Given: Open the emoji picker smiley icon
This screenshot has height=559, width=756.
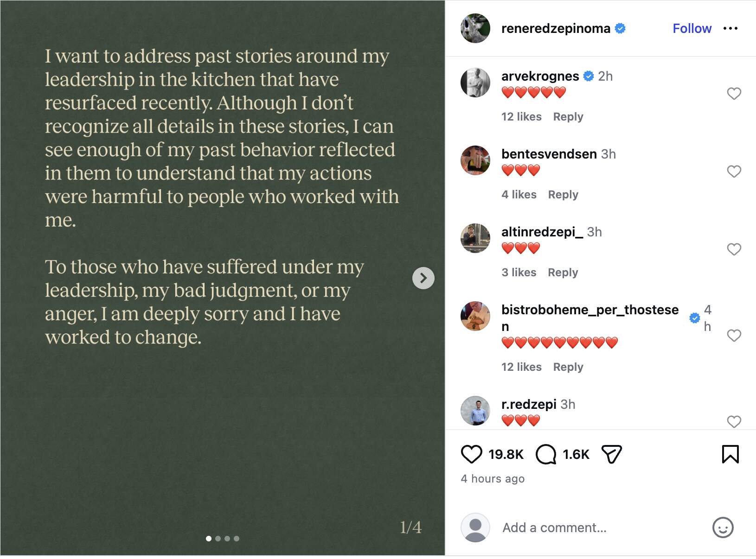Looking at the screenshot, I should [x=723, y=527].
